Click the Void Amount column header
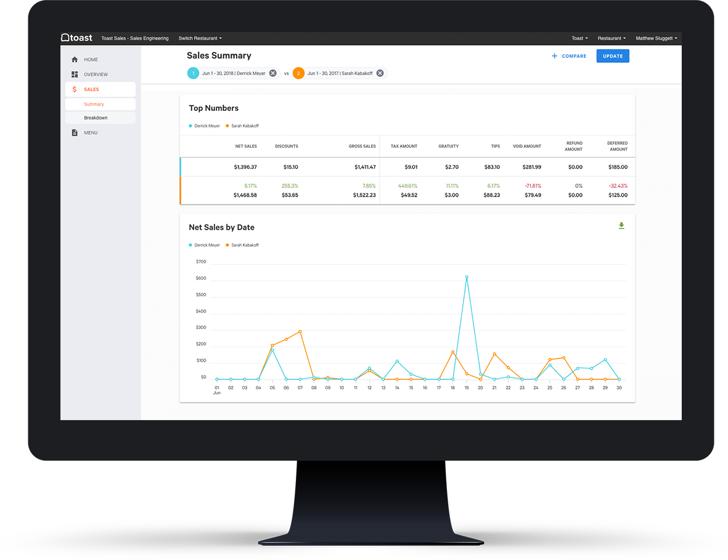728x560 pixels. pos(527,146)
